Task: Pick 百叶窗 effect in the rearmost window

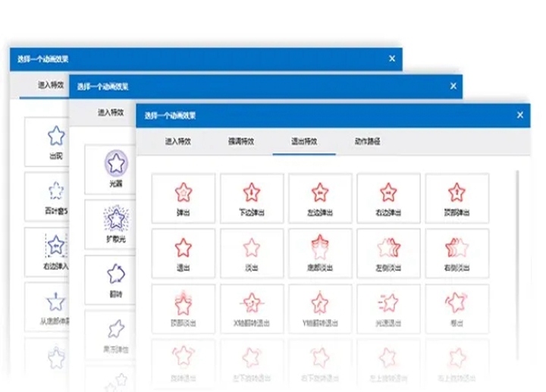Action: click(47, 196)
